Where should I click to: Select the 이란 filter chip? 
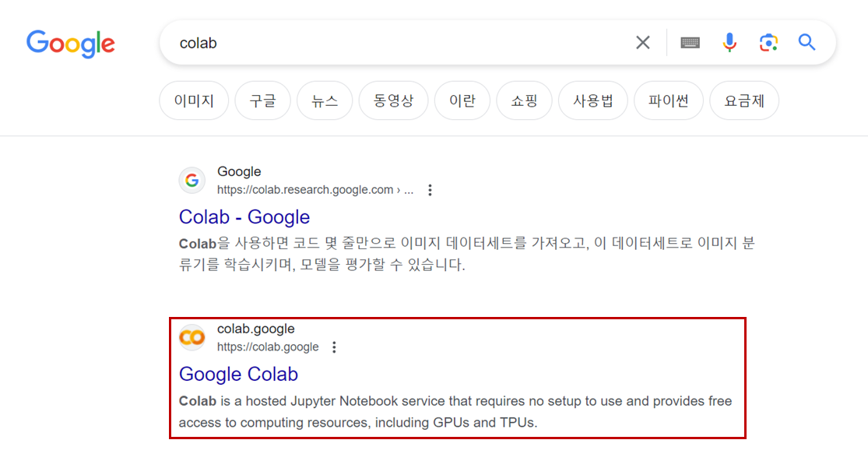click(x=462, y=100)
